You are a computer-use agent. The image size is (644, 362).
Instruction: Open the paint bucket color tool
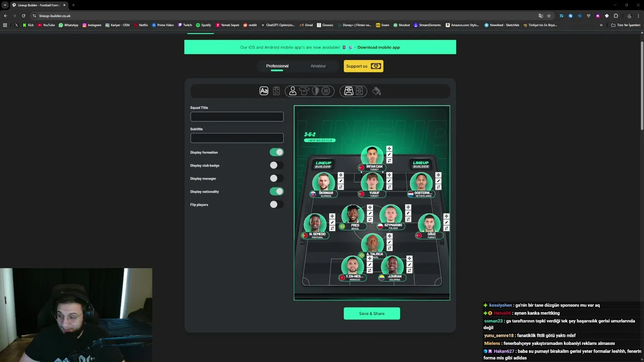click(x=376, y=91)
